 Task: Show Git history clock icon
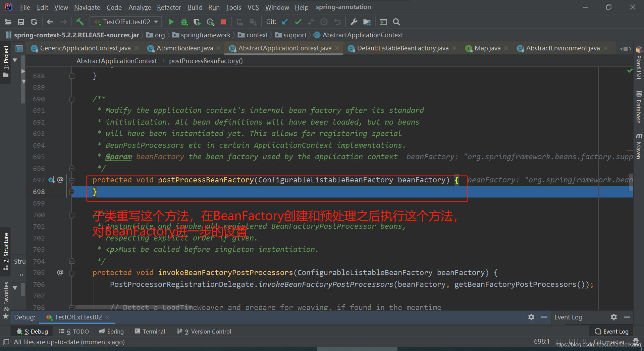pyautogui.click(x=324, y=22)
